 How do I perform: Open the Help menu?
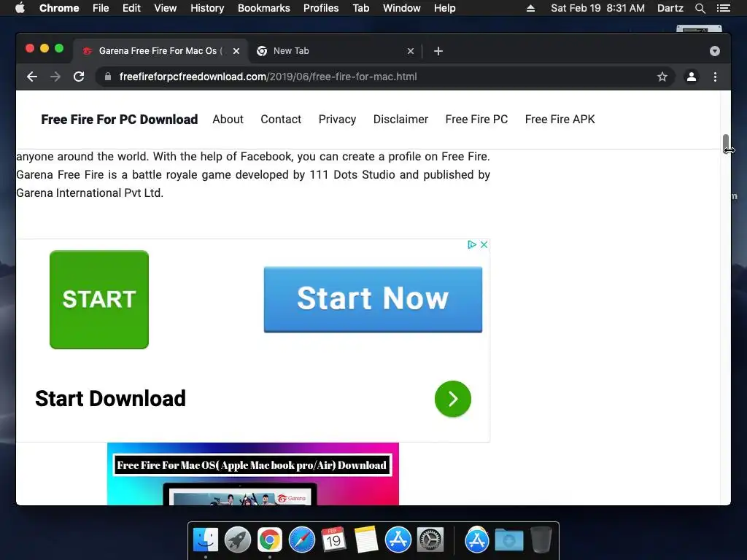tap(444, 8)
